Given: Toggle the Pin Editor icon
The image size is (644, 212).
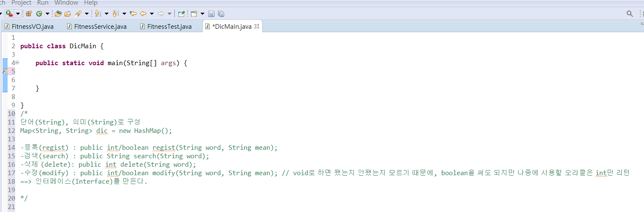Looking at the screenshot, I should click(181, 14).
